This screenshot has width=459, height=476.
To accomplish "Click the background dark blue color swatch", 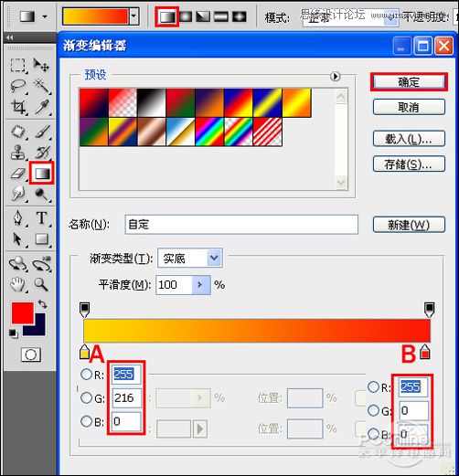I will 39,329.
